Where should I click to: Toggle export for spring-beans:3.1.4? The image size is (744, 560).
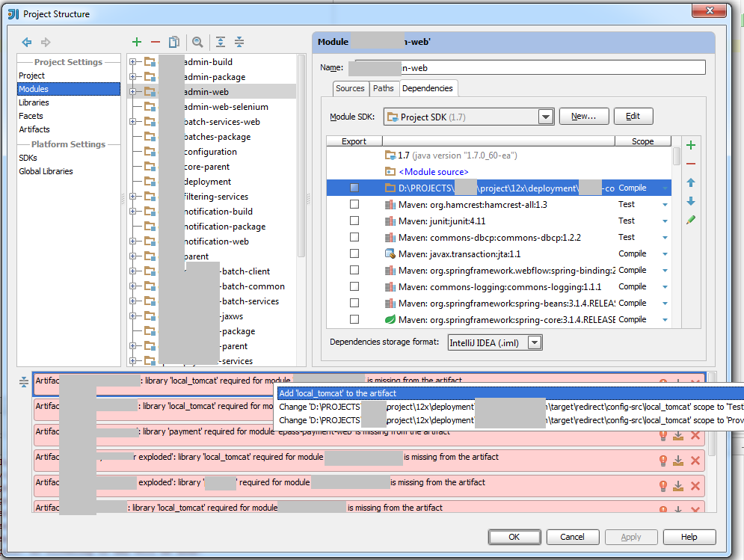354,303
